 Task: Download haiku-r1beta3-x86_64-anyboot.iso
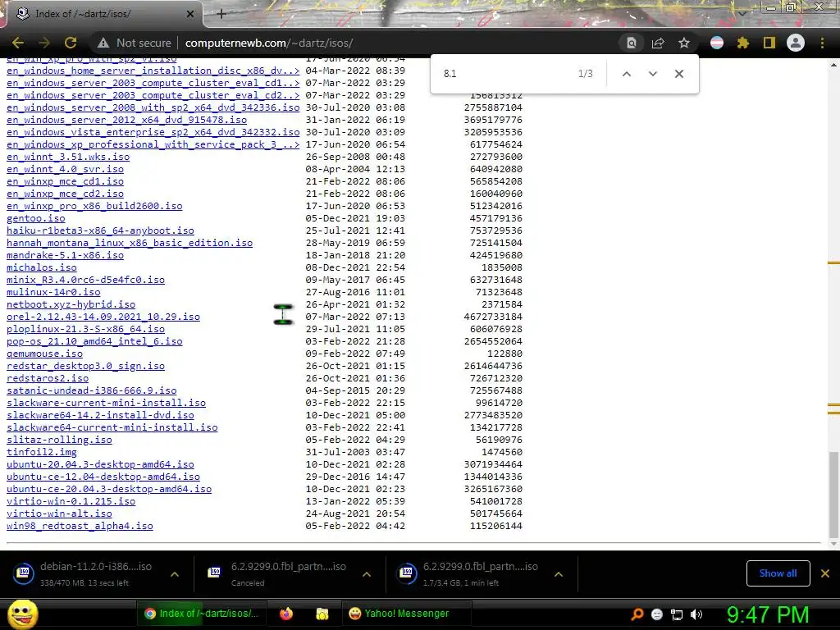(x=100, y=231)
